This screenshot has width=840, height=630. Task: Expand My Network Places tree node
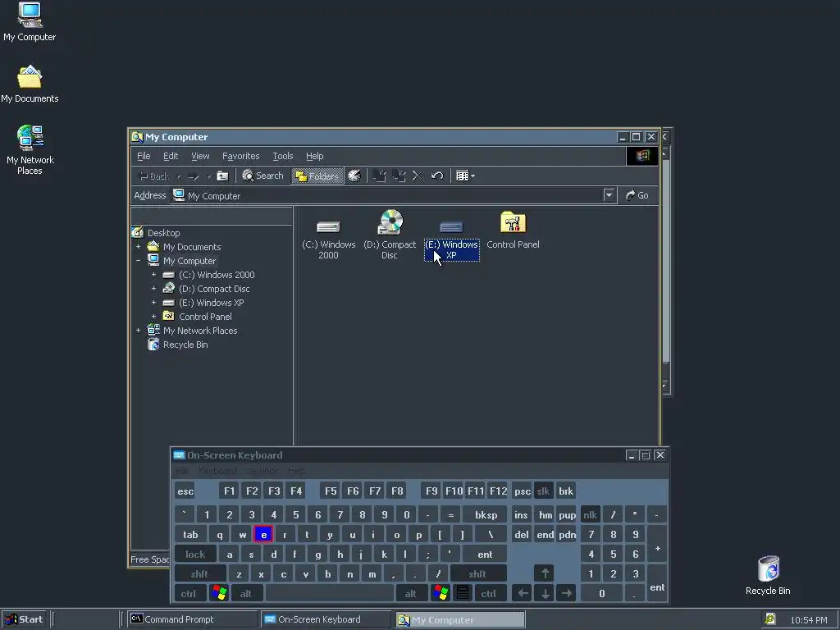pos(138,331)
